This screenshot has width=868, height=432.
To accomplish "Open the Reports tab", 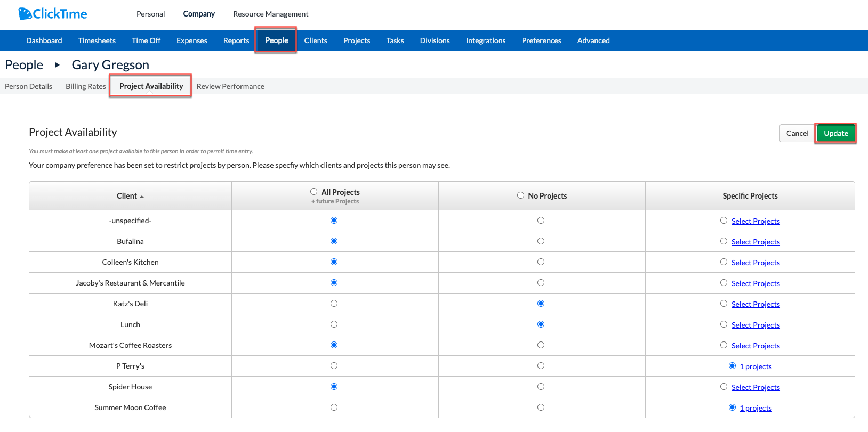I will 236,40.
